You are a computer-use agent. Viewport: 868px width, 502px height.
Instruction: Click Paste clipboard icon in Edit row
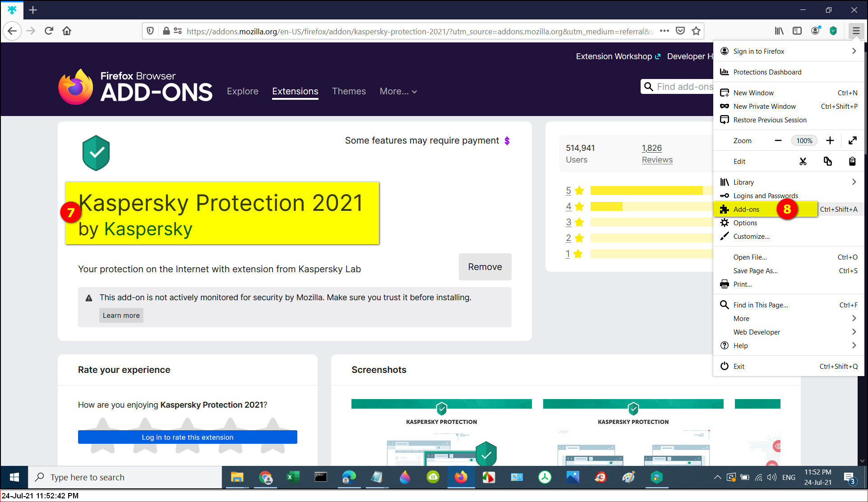pyautogui.click(x=852, y=161)
